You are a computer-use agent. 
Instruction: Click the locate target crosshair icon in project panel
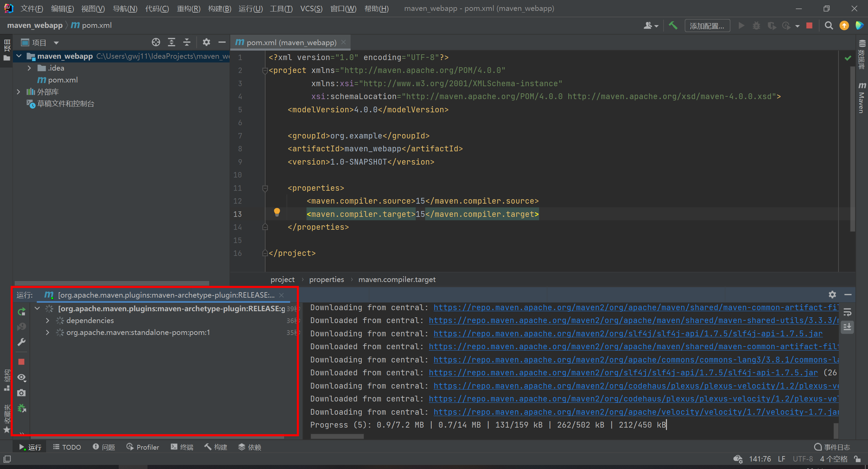point(156,42)
